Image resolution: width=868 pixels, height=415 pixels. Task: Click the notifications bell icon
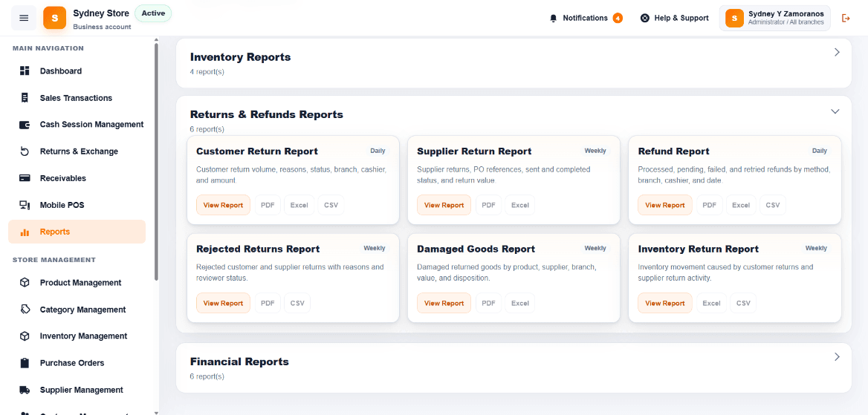point(553,19)
